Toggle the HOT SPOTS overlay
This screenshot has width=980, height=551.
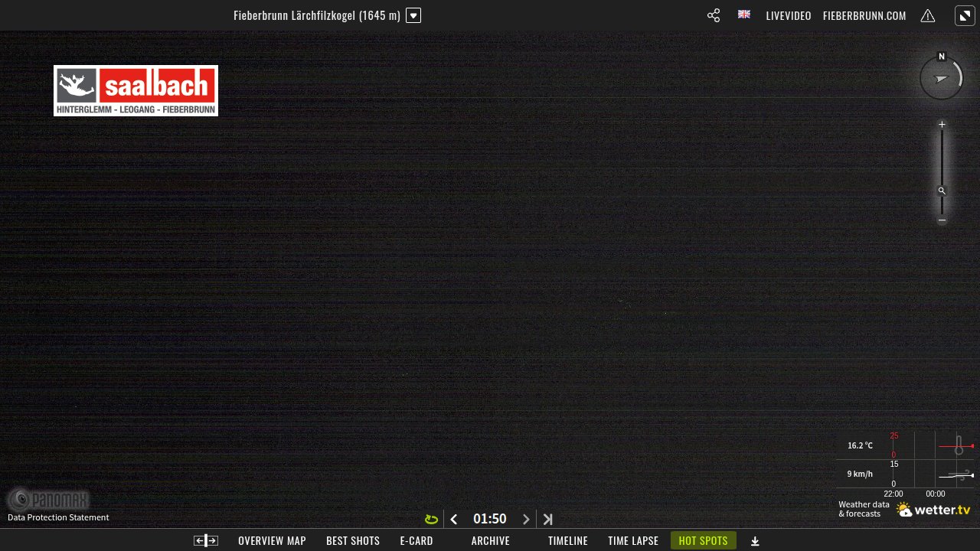pos(704,540)
